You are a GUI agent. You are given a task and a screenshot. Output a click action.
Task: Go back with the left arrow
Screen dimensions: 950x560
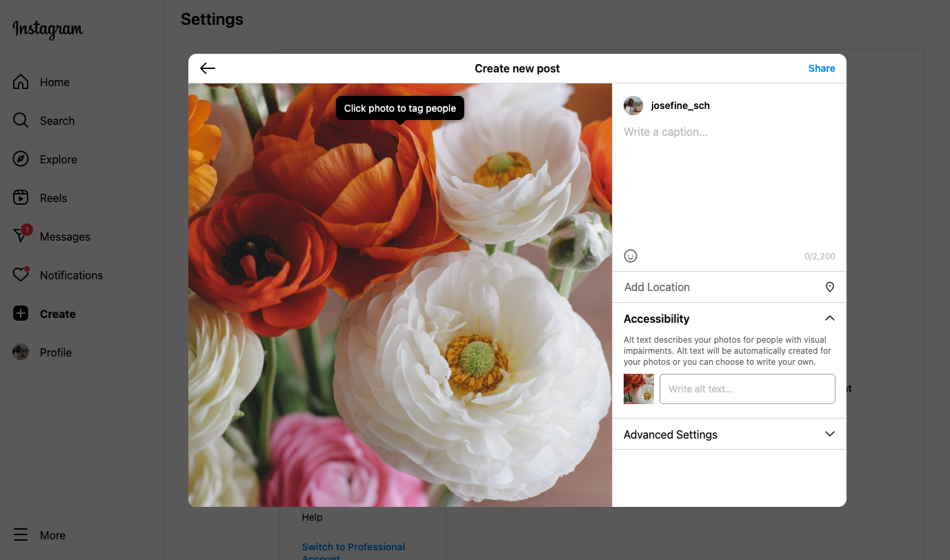208,68
